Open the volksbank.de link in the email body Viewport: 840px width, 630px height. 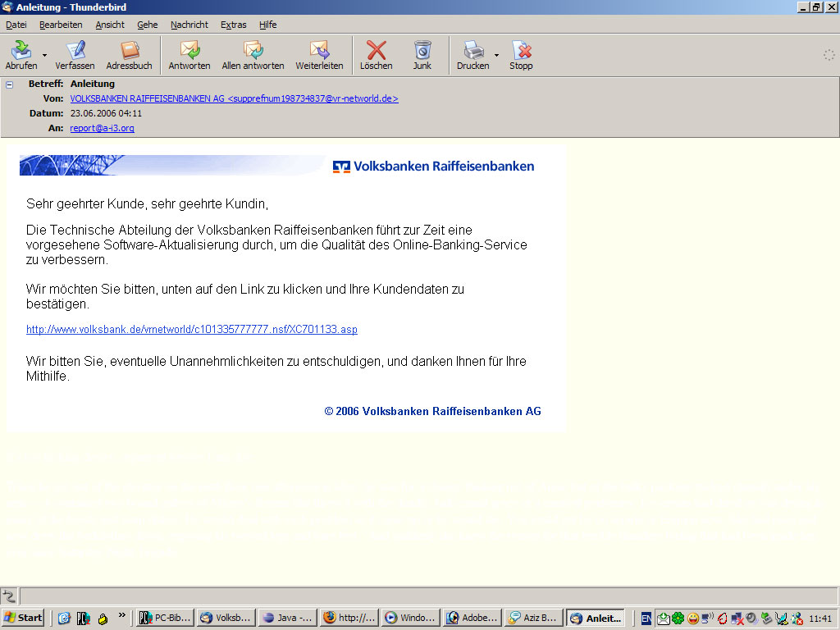[192, 330]
